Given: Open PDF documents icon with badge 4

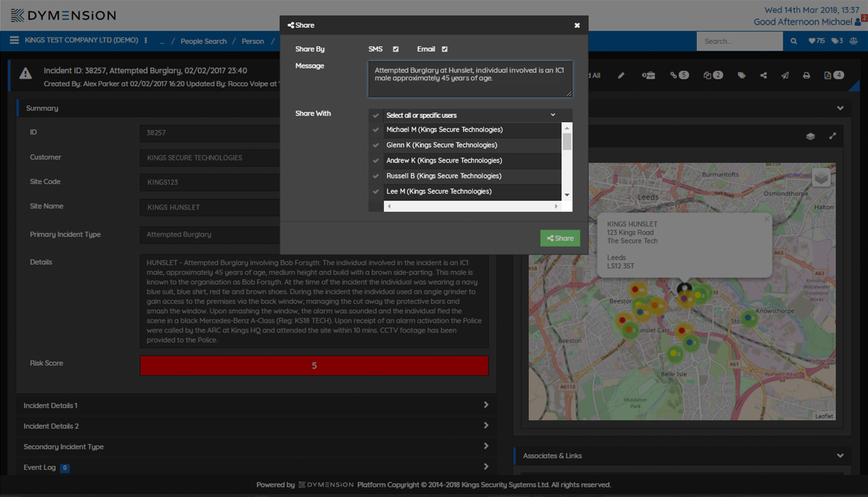Looking at the screenshot, I should coord(834,75).
